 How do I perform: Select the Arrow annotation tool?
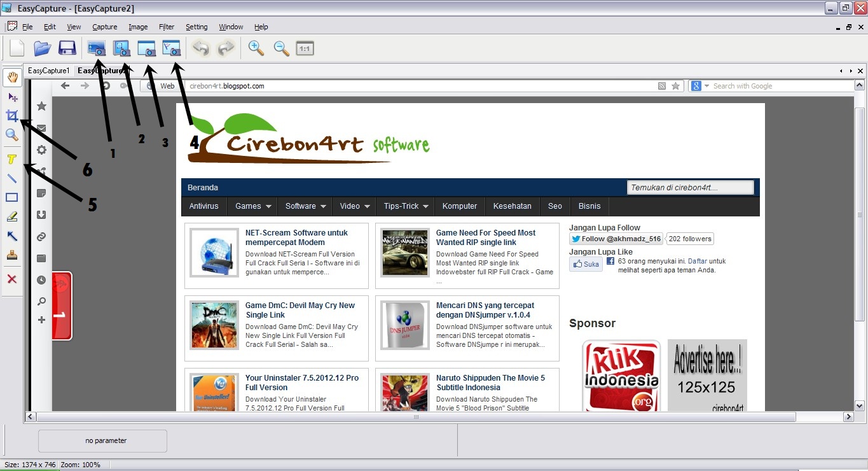pos(11,236)
